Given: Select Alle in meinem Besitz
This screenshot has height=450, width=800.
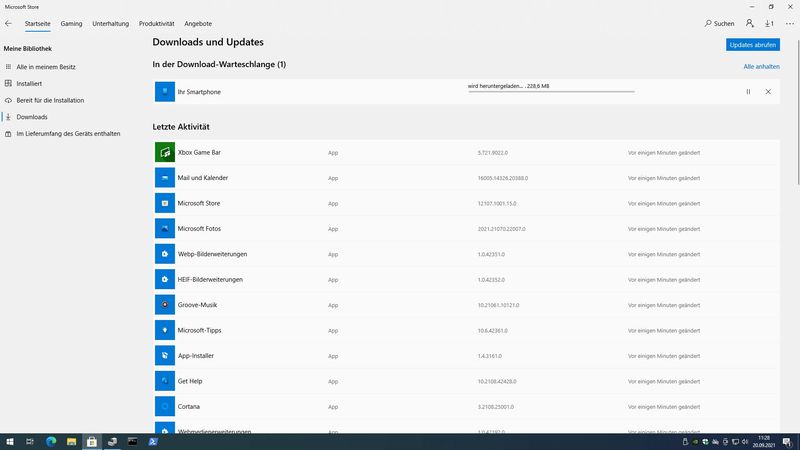Looking at the screenshot, I should [46, 67].
